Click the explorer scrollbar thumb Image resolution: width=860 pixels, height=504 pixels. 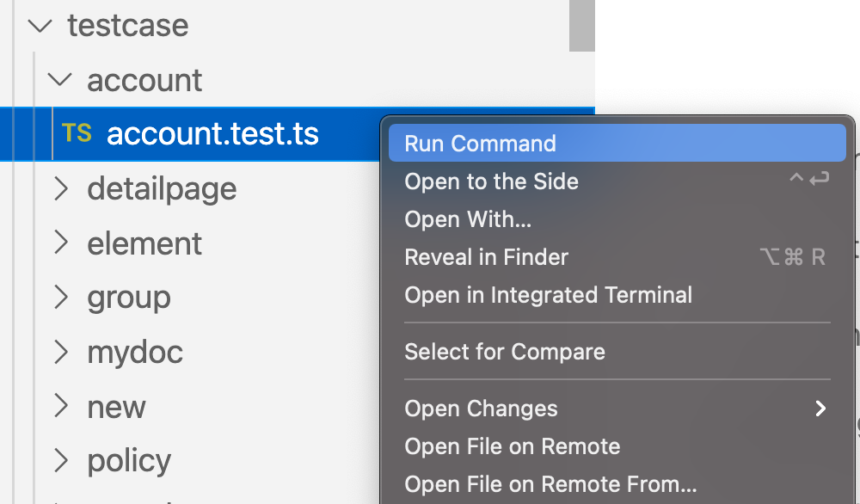pos(582,24)
